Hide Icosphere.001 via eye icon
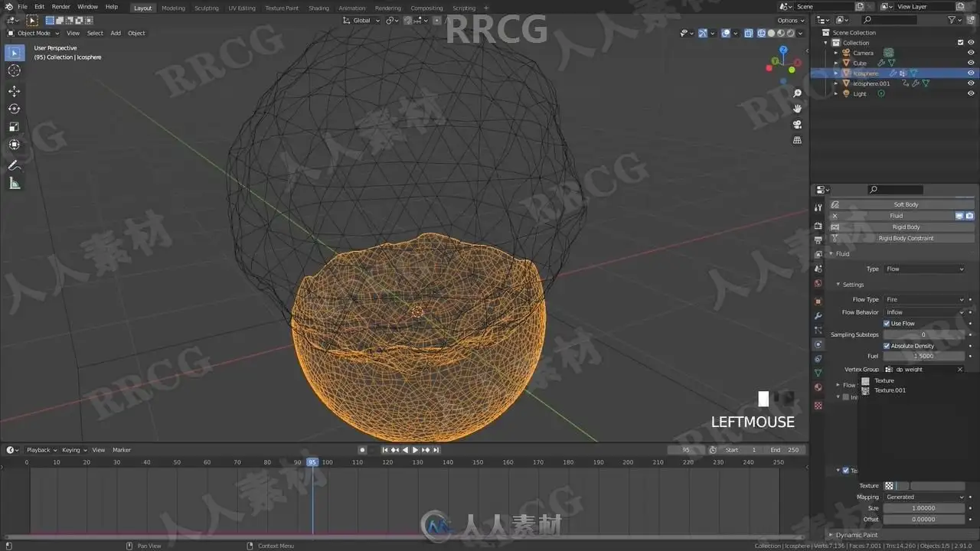 point(971,83)
